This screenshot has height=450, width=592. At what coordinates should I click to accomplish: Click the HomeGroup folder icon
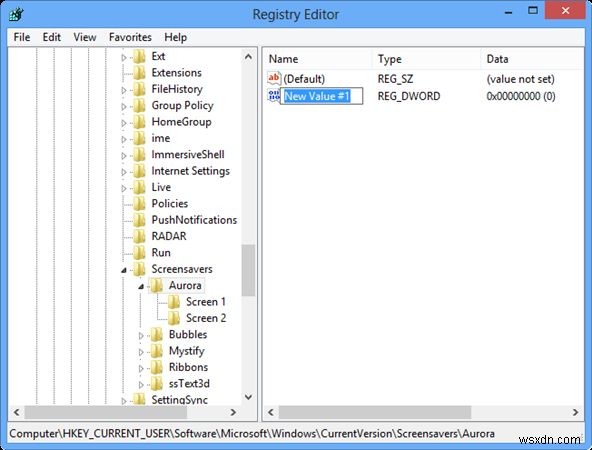click(x=139, y=122)
